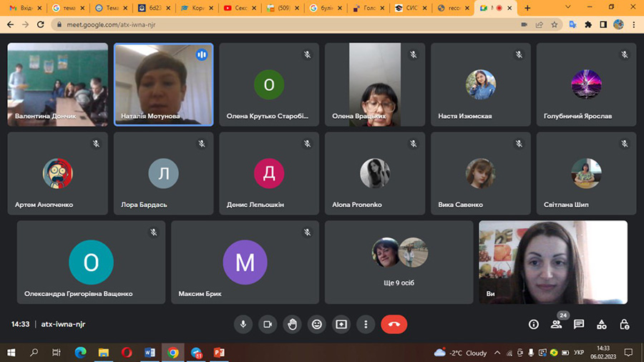
Task: Open Chrome three-dot menu
Action: pos(634,24)
